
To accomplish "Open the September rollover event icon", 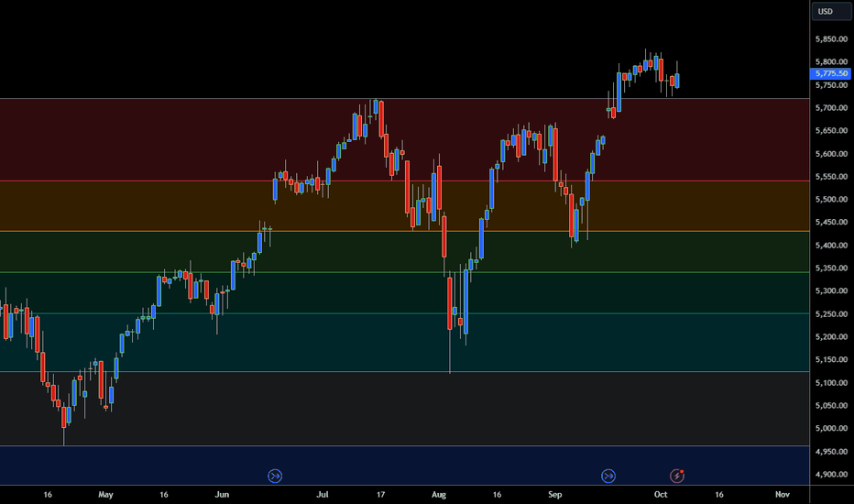I will [608, 476].
